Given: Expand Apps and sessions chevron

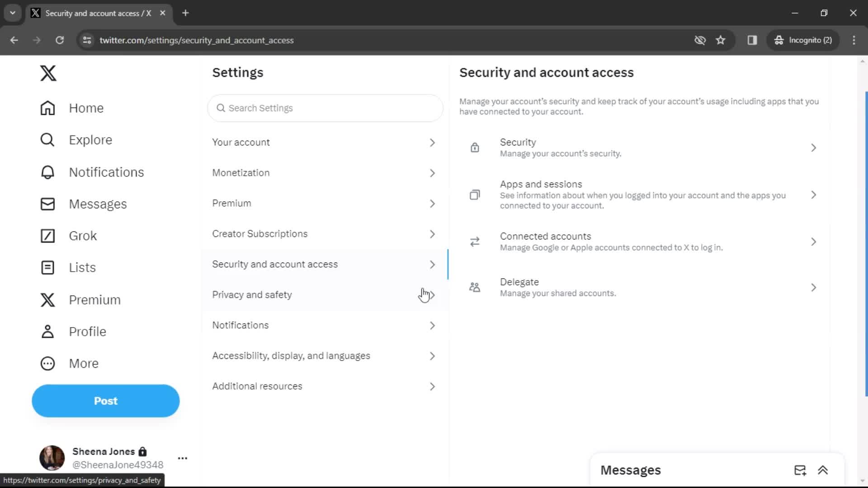Looking at the screenshot, I should point(814,195).
